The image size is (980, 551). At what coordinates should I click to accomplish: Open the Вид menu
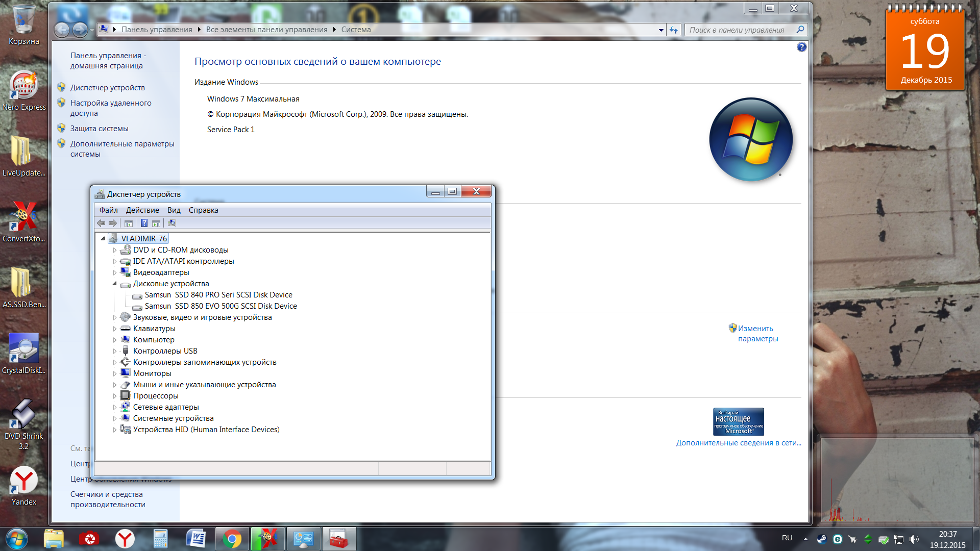pyautogui.click(x=174, y=210)
